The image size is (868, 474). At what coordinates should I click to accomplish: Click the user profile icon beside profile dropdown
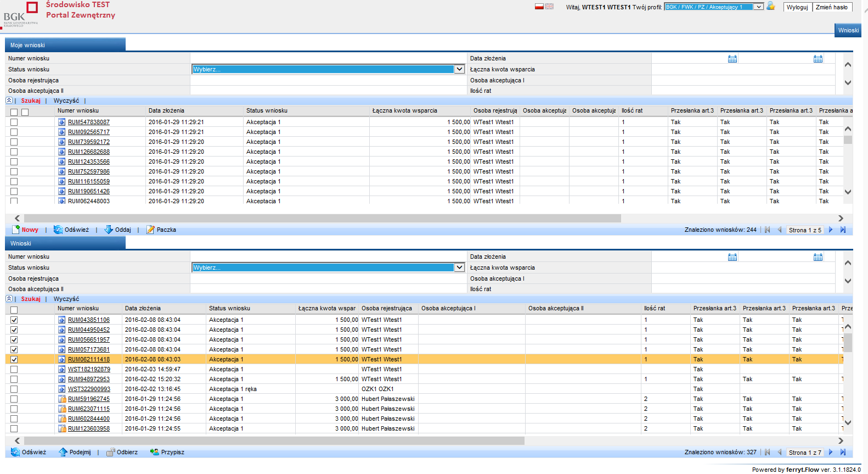771,6
